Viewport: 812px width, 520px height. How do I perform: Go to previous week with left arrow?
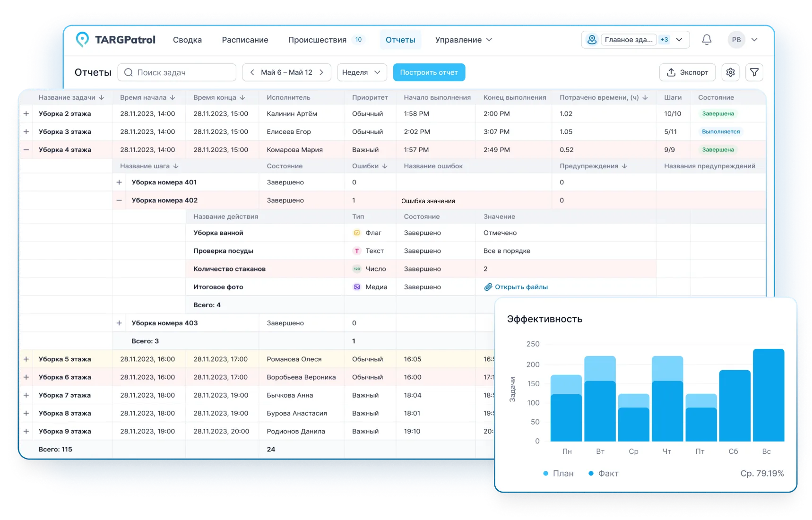pyautogui.click(x=252, y=72)
